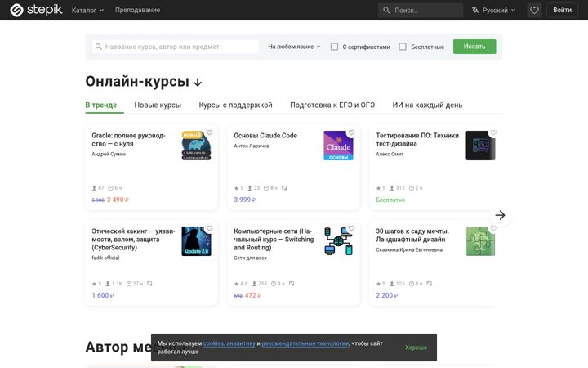Open the Русский language dropdown

pos(493,10)
